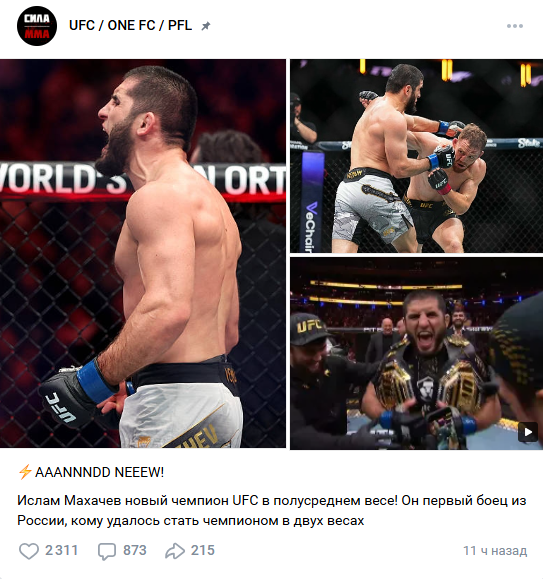Image resolution: width=543 pixels, height=579 pixels.
Task: Click the Сила ММА community avatar
Action: (x=37, y=26)
